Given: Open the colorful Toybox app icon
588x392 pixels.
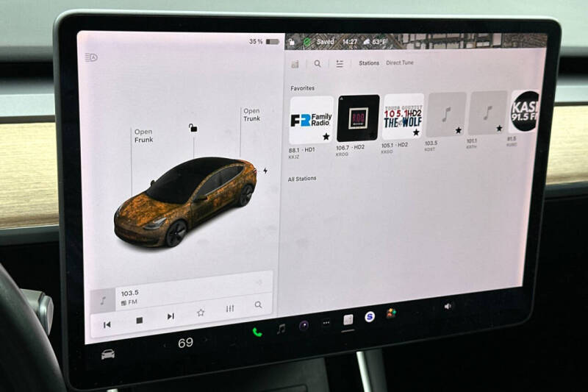Looking at the screenshot, I should point(391,313).
